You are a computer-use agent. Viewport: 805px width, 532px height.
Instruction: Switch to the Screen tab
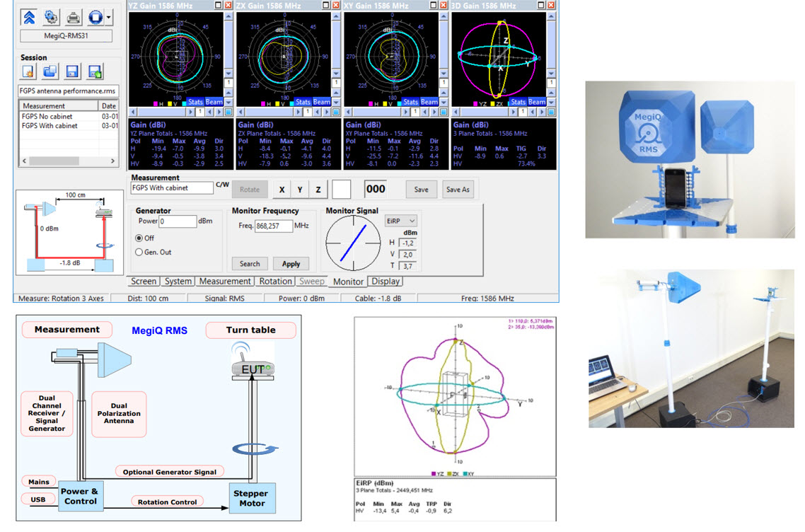tap(143, 282)
